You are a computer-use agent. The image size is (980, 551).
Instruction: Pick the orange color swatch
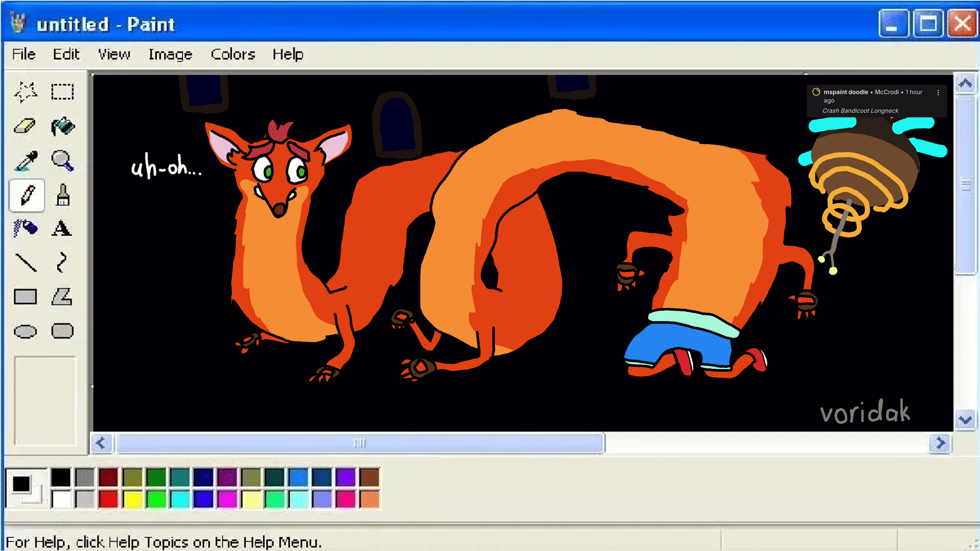(x=370, y=499)
